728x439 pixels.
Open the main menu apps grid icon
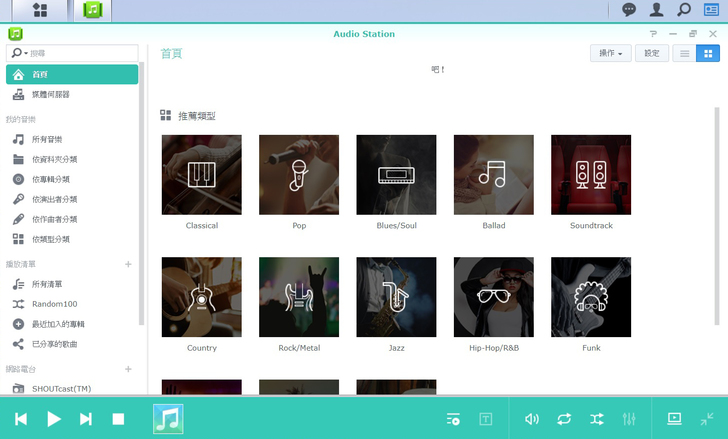pyautogui.click(x=40, y=10)
